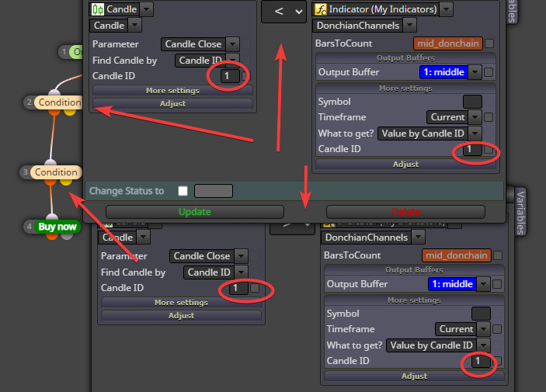Open DonchianChannels dropdown in the rear panel
Viewport: 546px width, 392px height.
click(418, 238)
